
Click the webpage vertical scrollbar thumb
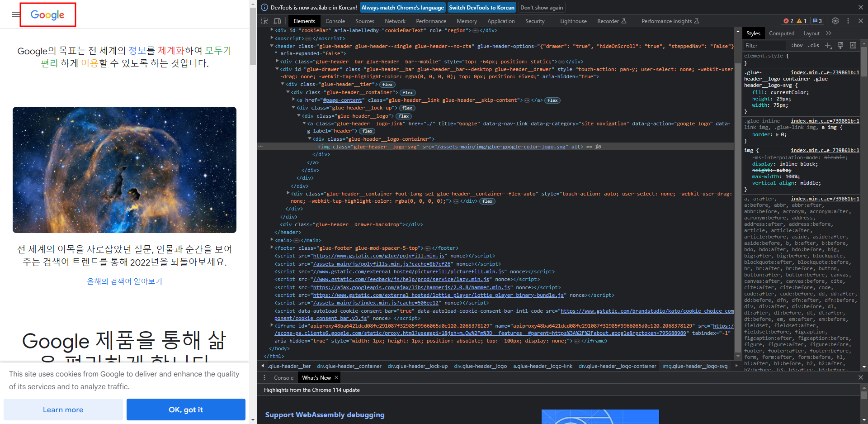click(x=253, y=36)
